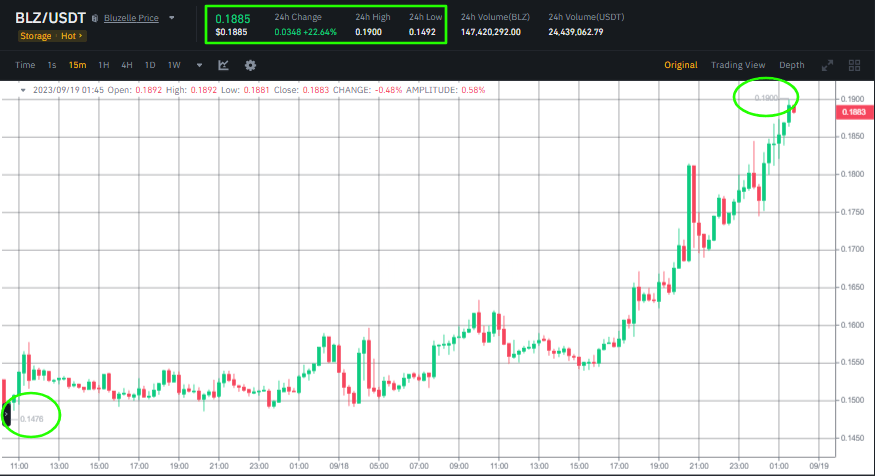875x476 pixels.
Task: Switch to multi-chart grid layout
Action: pos(854,65)
